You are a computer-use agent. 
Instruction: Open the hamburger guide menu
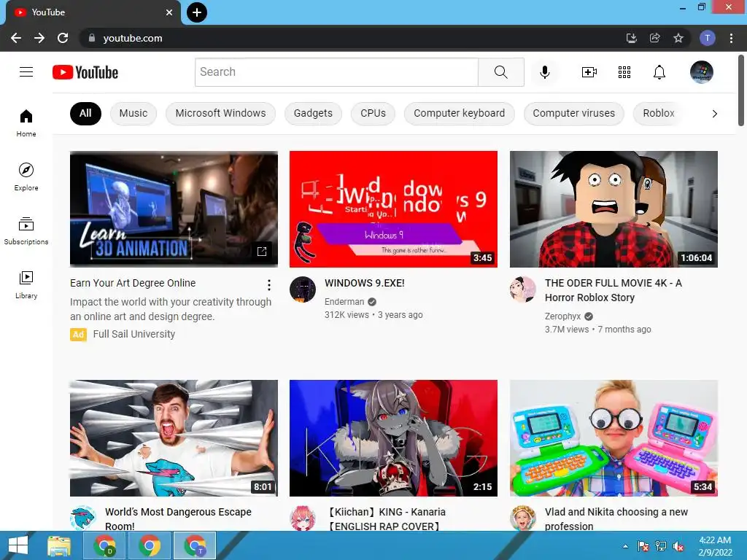pyautogui.click(x=26, y=72)
